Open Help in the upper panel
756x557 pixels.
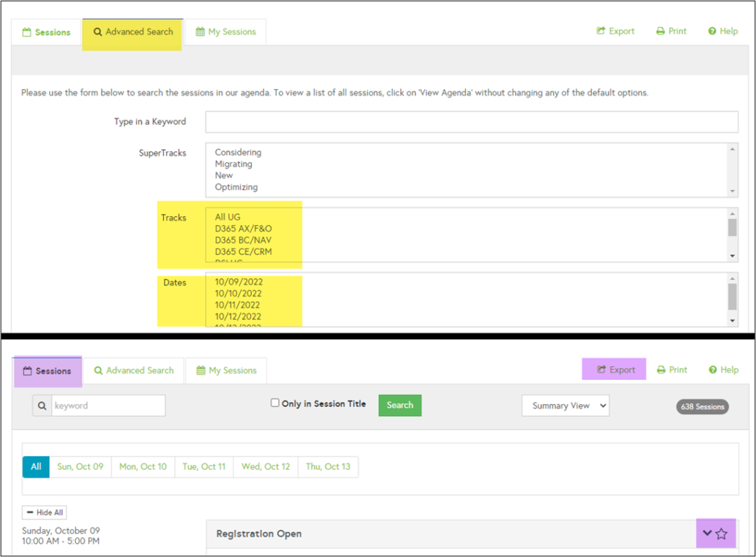[x=723, y=31]
